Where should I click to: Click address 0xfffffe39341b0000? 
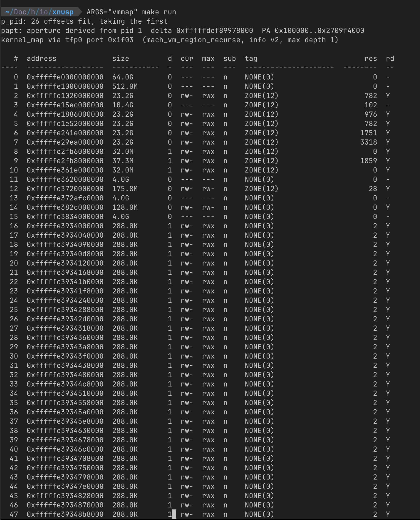65,282
